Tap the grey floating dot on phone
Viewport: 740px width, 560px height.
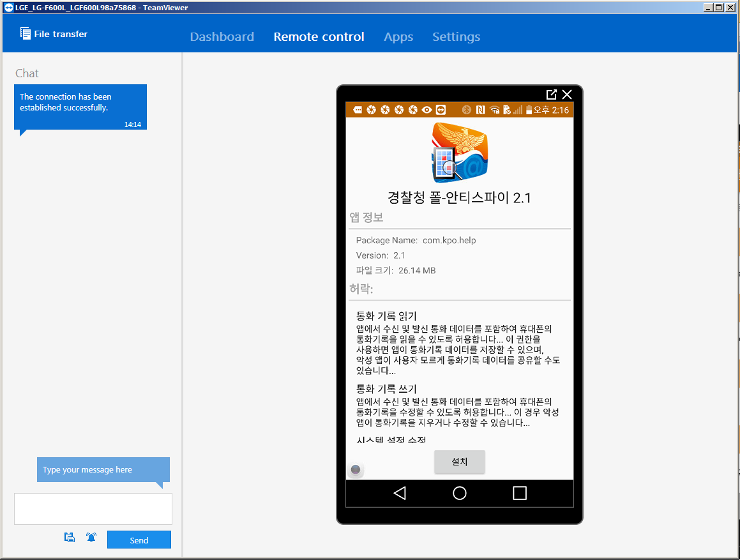(x=356, y=469)
